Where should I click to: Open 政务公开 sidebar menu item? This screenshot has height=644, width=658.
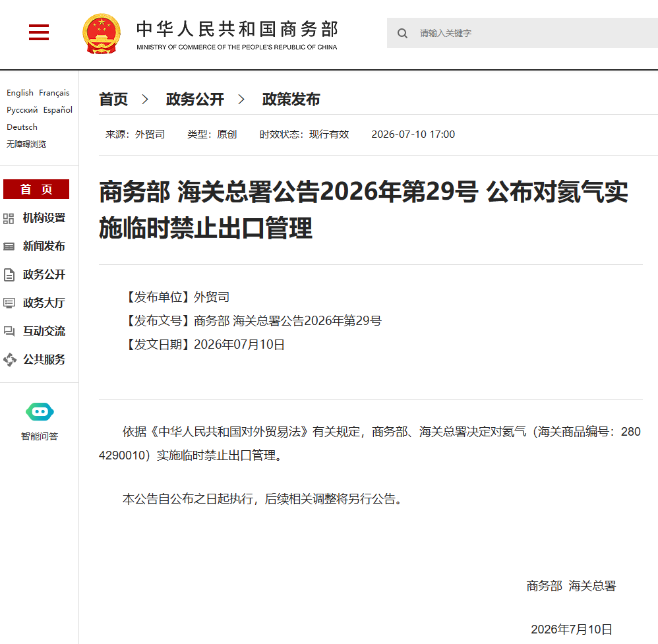[x=44, y=275]
